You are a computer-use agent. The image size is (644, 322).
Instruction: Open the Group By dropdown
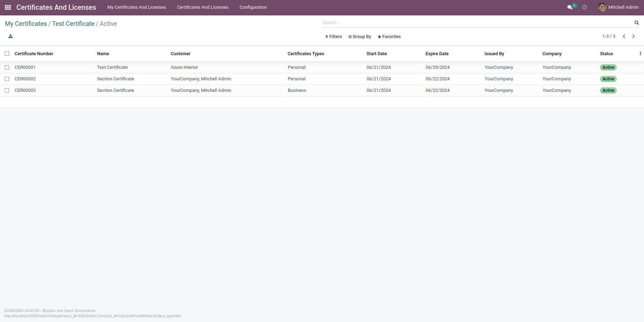[x=360, y=37]
